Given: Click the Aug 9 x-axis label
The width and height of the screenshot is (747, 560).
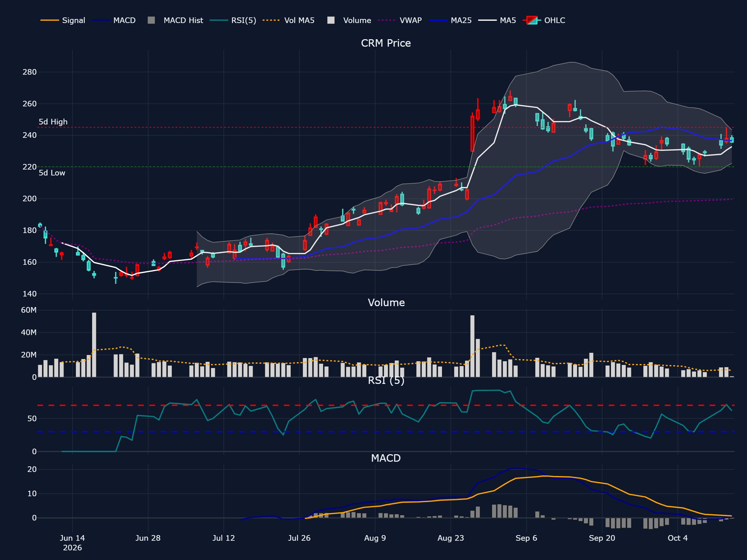Looking at the screenshot, I should [x=375, y=538].
